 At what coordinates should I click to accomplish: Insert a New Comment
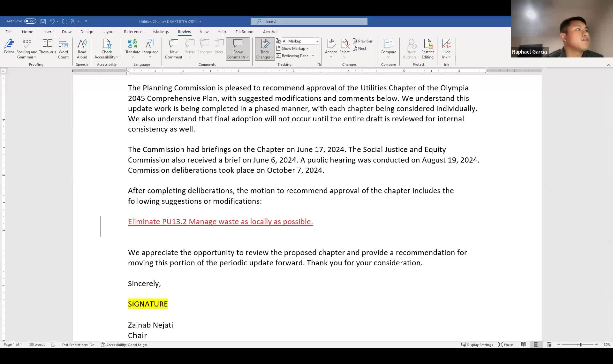[173, 46]
